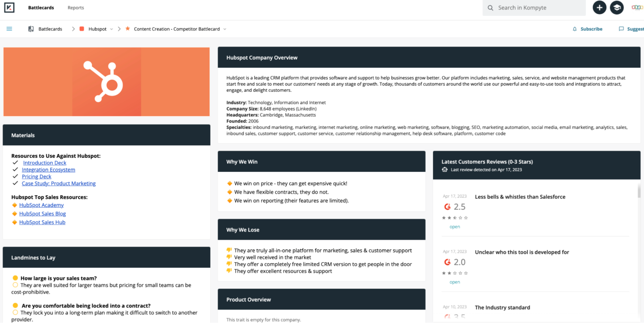Screen dimensions: 644x323
Task: Switch to the Reports tab
Action: coord(76,8)
